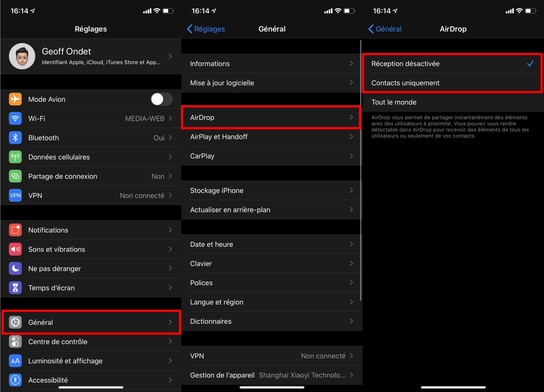This screenshot has height=392, width=544.
Task: Tap the Sons et vibrations speaker icon
Action: coord(15,249)
